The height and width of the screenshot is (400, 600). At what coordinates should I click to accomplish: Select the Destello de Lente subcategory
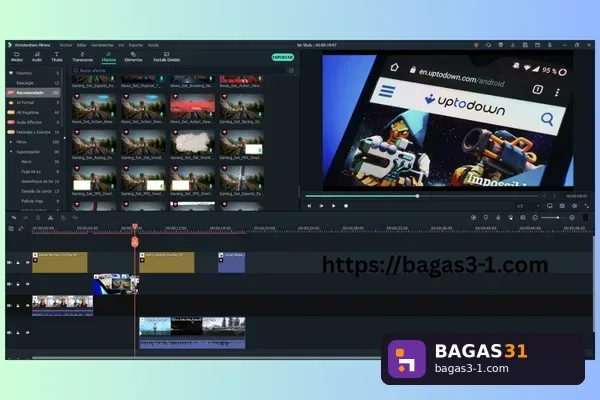(x=34, y=191)
